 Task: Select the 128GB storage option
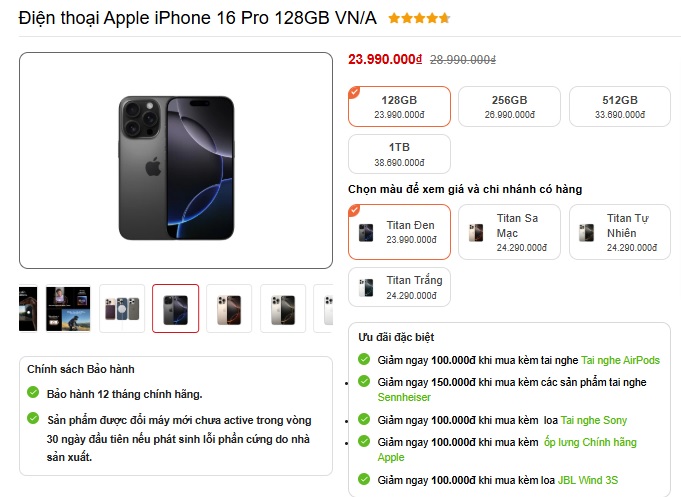pos(399,106)
